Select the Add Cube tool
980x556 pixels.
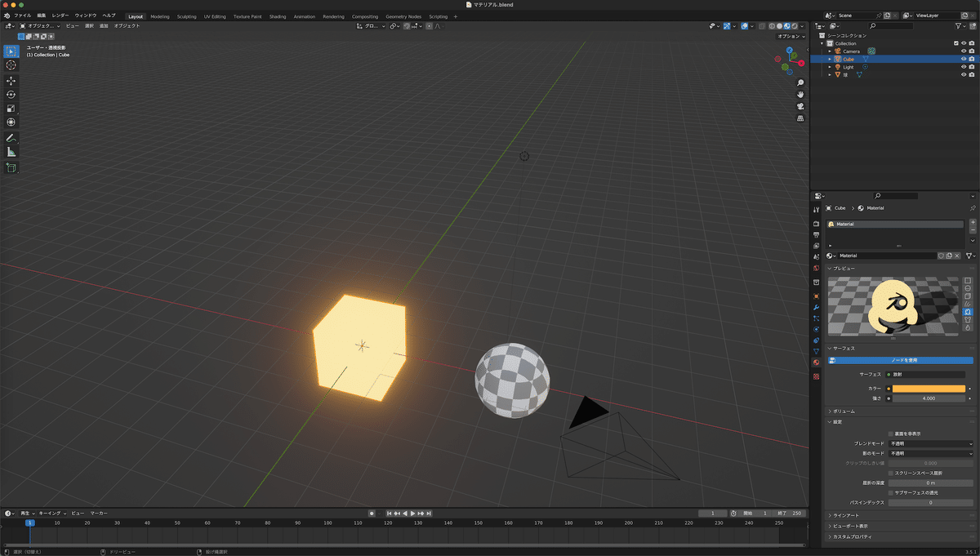tap(11, 167)
